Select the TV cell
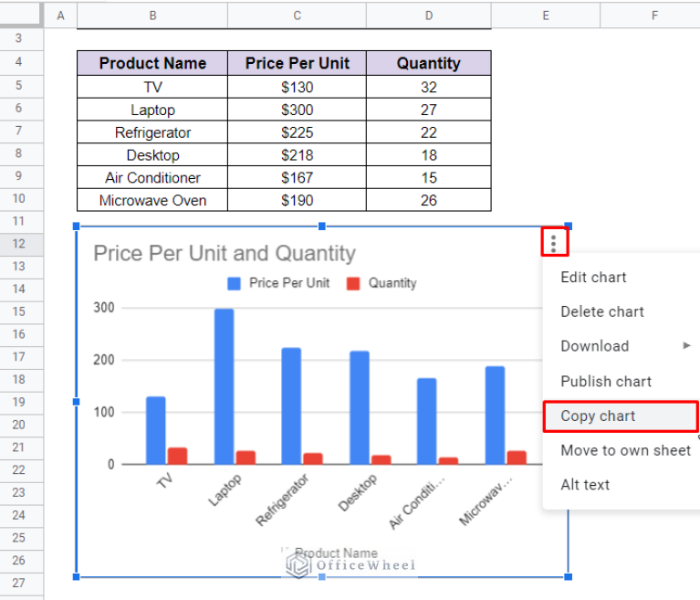Viewport: 700px width, 600px height. click(x=152, y=87)
